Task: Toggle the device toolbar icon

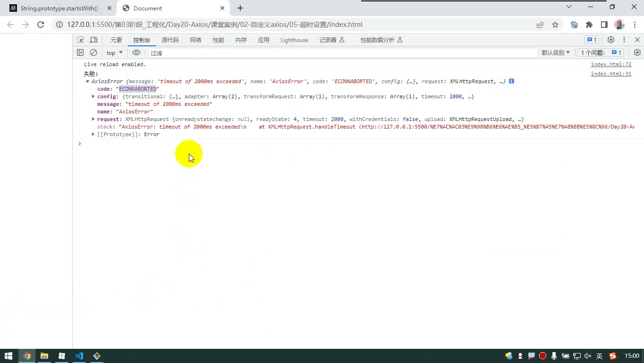Action: point(93,40)
